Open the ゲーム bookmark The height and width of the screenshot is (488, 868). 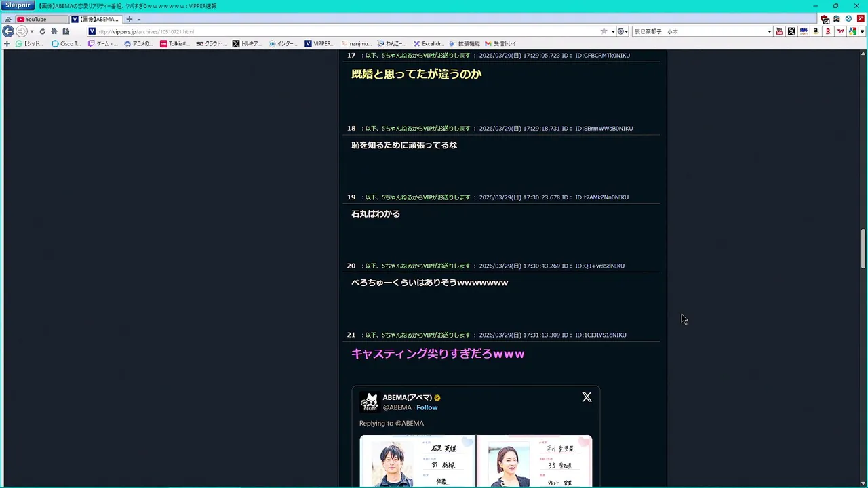[102, 43]
